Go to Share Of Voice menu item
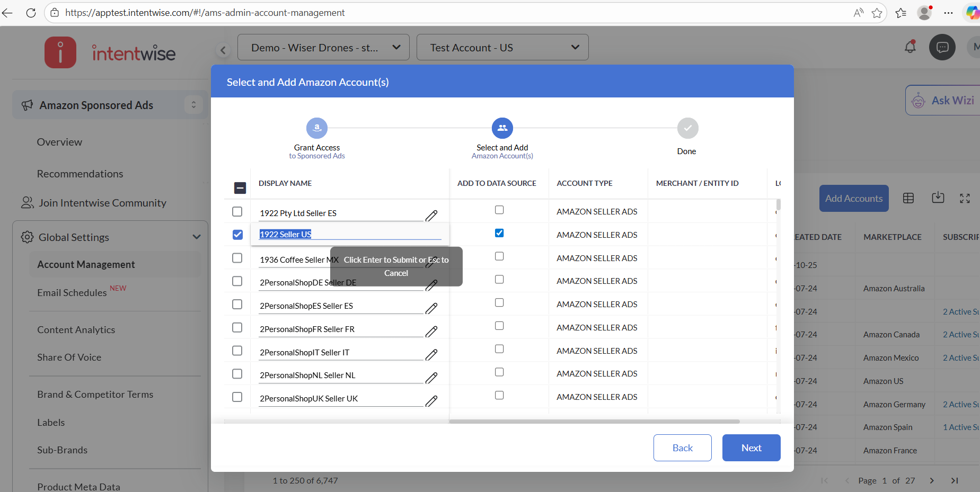 pyautogui.click(x=69, y=357)
